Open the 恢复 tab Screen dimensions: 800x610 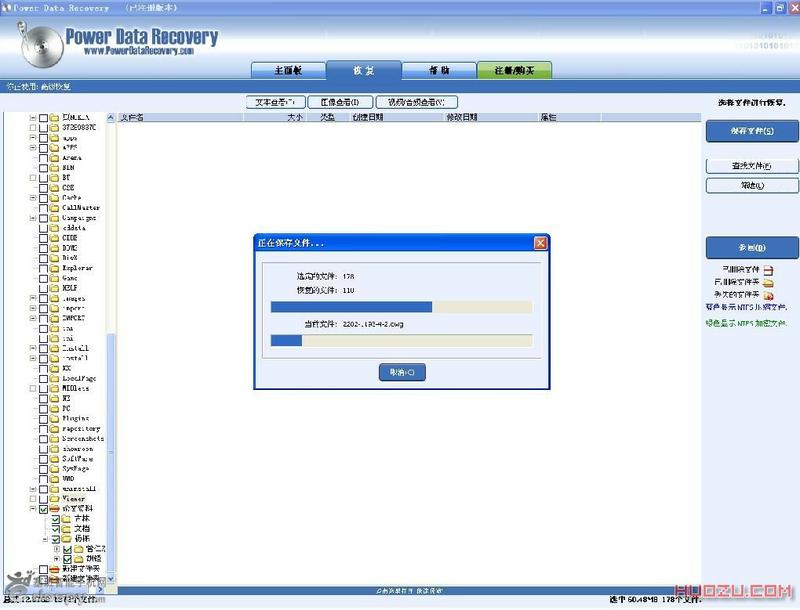click(364, 70)
